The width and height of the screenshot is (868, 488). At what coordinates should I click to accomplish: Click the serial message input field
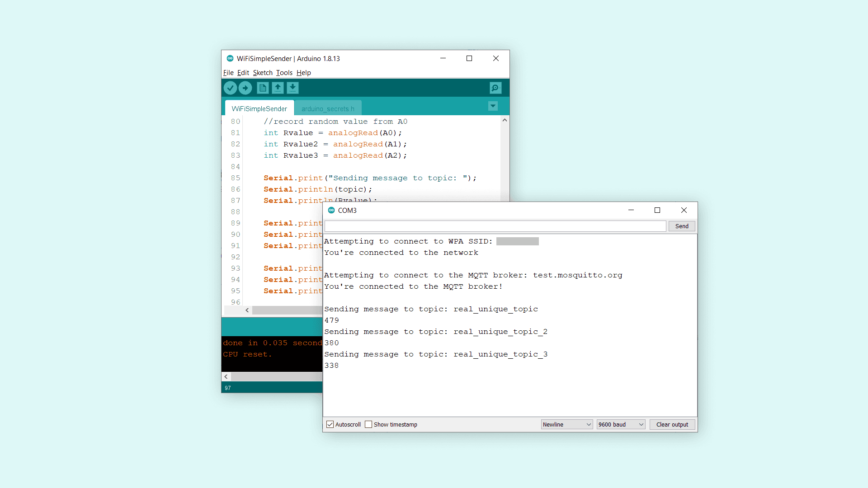tap(495, 226)
